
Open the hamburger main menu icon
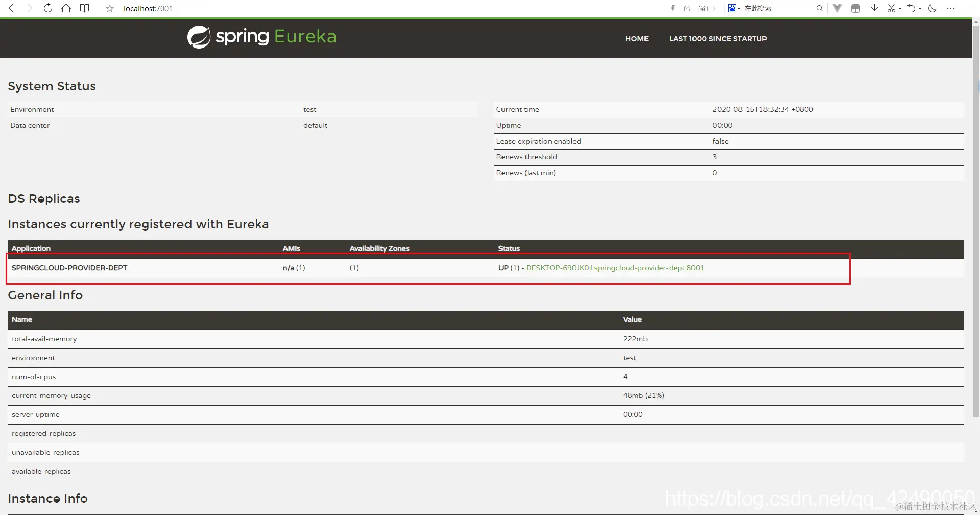(x=969, y=8)
